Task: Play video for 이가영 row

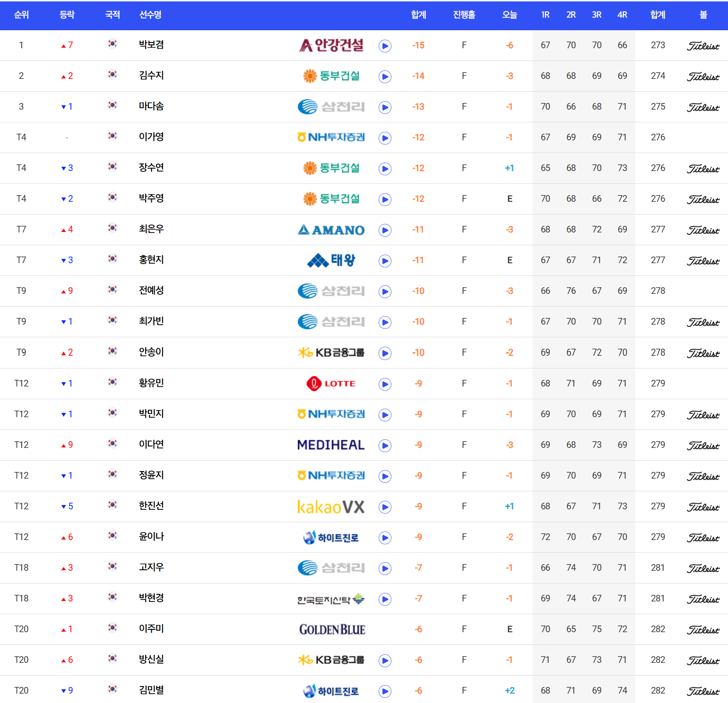Action: pyautogui.click(x=385, y=138)
